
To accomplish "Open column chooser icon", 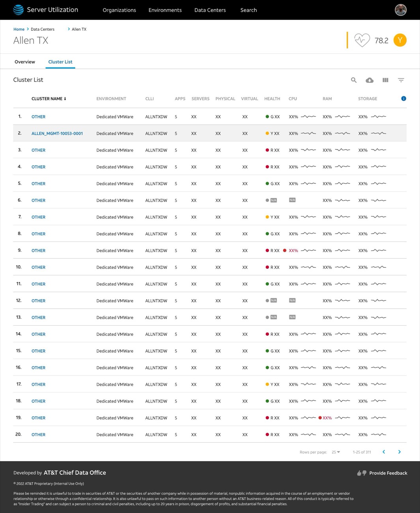I will pyautogui.click(x=385, y=80).
